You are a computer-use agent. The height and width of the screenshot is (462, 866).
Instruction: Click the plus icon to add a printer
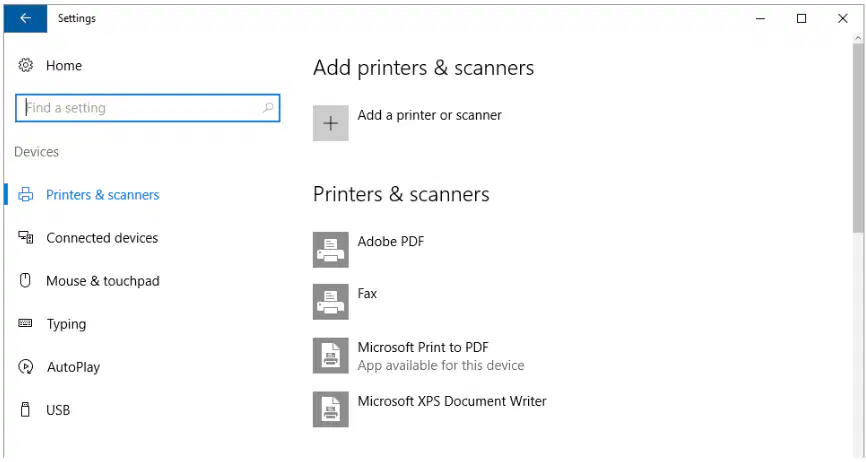[x=331, y=123]
